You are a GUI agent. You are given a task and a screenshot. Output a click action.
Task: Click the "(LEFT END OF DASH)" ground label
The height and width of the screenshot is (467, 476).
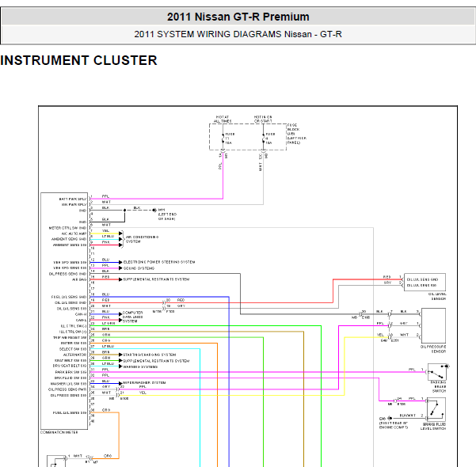point(167,217)
